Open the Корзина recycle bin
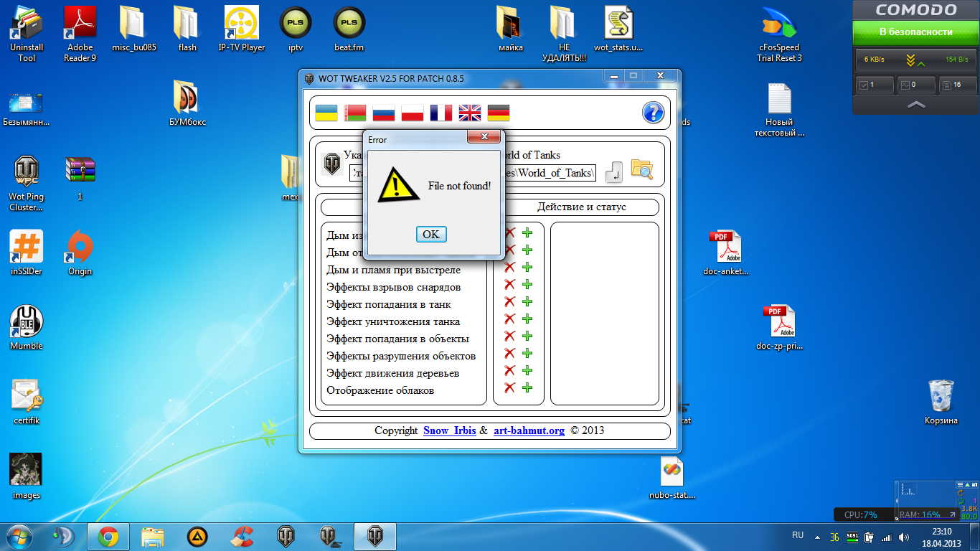This screenshot has height=551, width=980. pos(941,402)
